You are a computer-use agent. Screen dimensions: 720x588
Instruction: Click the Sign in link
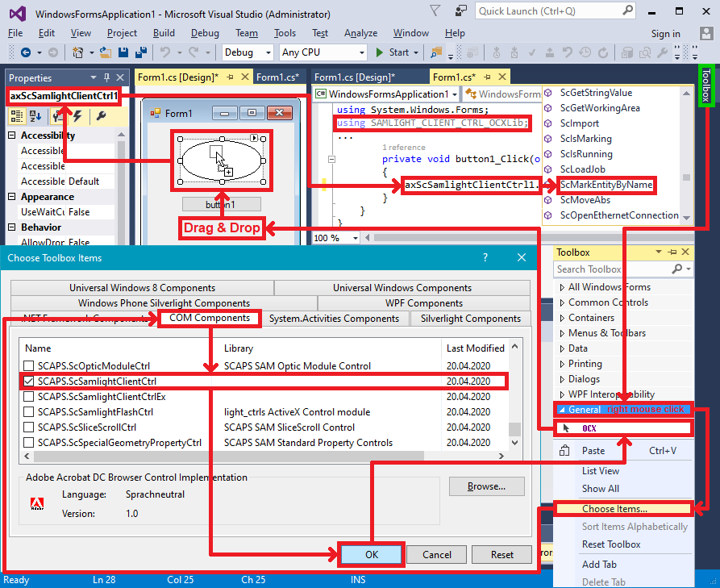pyautogui.click(x=665, y=34)
